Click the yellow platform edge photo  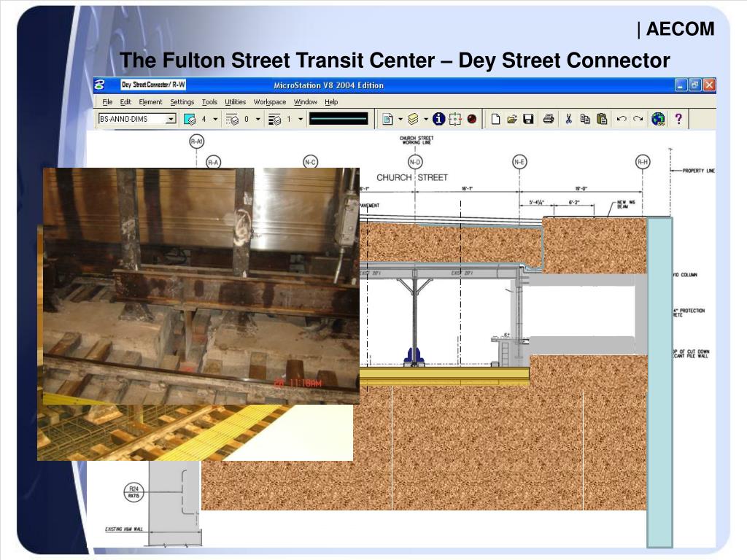tap(195, 433)
